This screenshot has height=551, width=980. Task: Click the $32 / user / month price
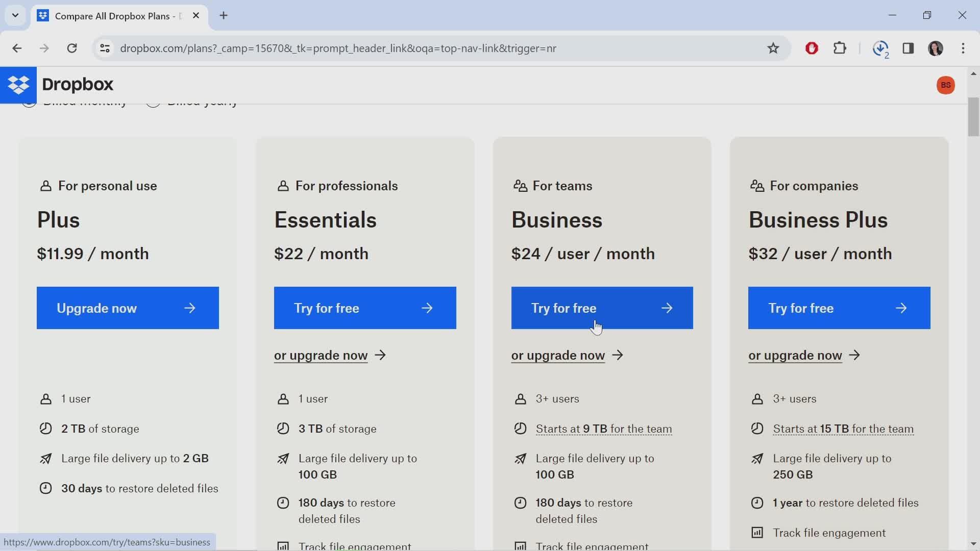point(820,254)
